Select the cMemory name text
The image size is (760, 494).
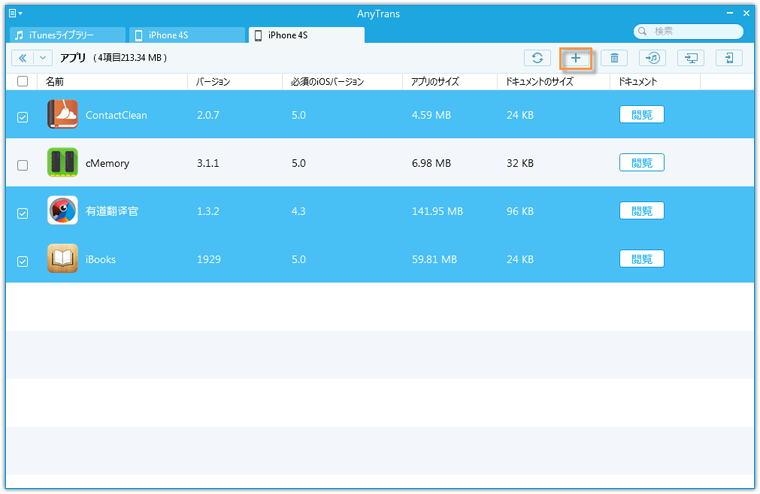coord(107,163)
